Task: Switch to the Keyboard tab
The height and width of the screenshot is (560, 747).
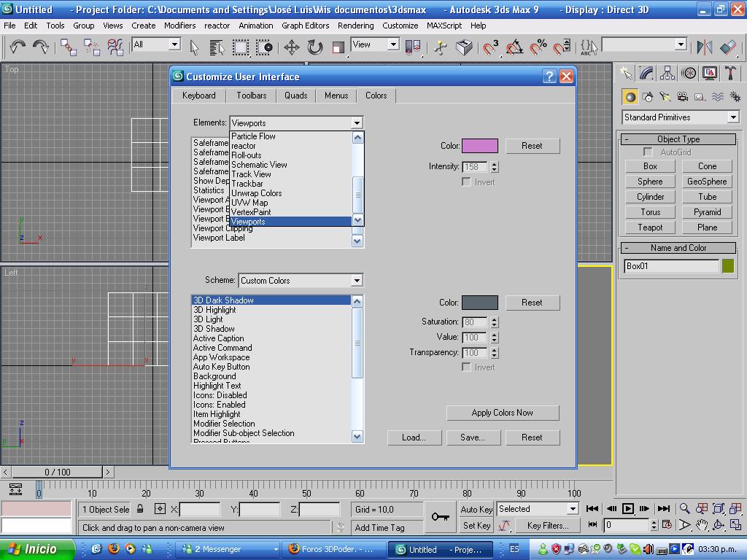Action: click(x=198, y=96)
